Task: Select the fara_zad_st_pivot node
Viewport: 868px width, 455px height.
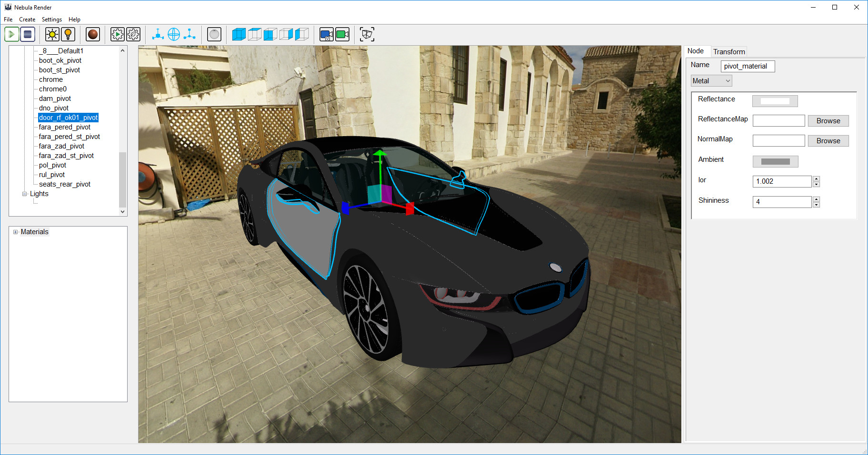Action: pos(66,156)
